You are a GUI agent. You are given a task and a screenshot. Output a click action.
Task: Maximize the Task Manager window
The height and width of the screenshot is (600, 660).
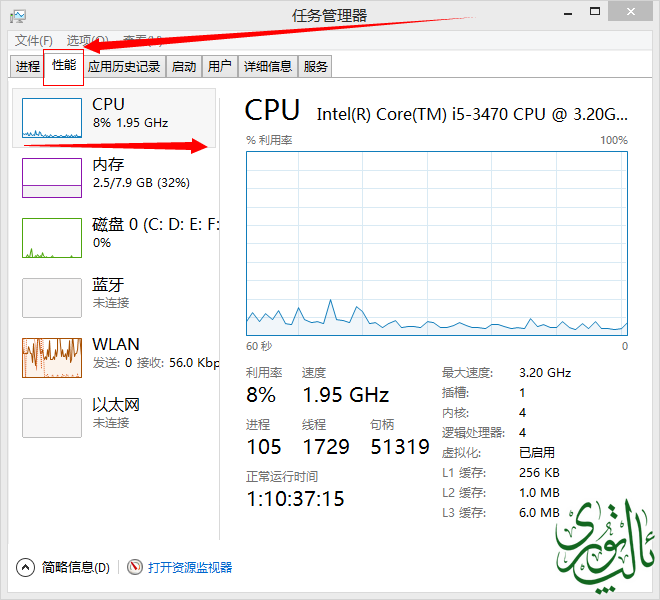click(595, 12)
